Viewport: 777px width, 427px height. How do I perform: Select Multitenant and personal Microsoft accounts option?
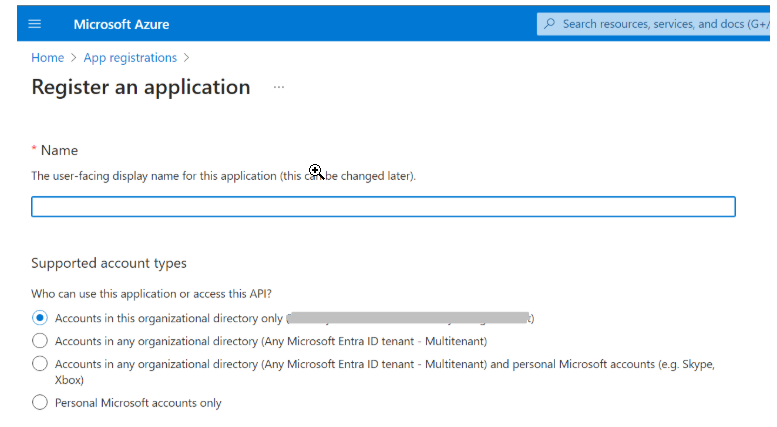pos(40,365)
